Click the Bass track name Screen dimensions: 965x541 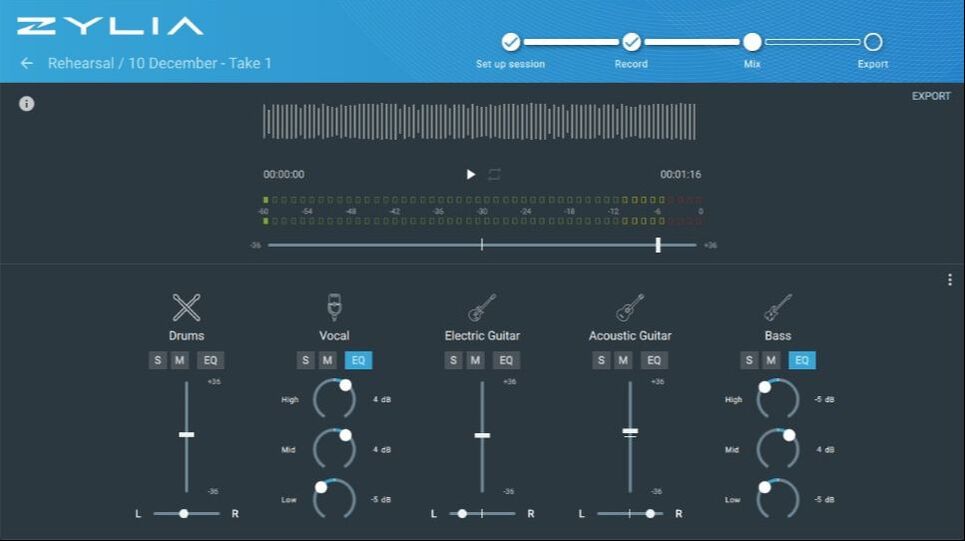(x=778, y=335)
